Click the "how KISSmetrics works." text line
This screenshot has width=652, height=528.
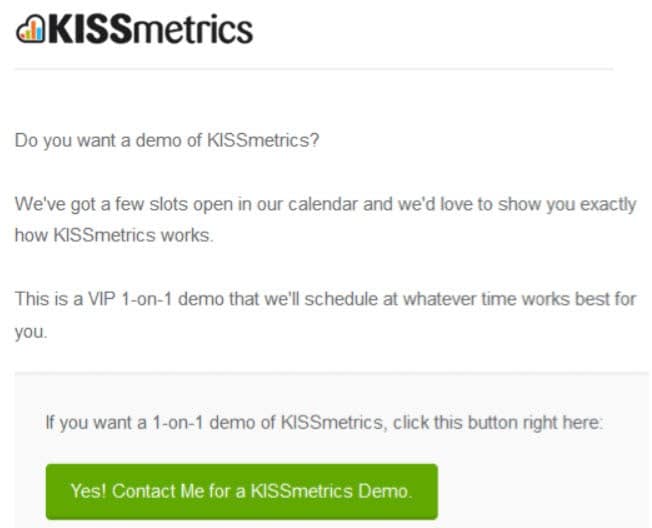click(x=114, y=235)
